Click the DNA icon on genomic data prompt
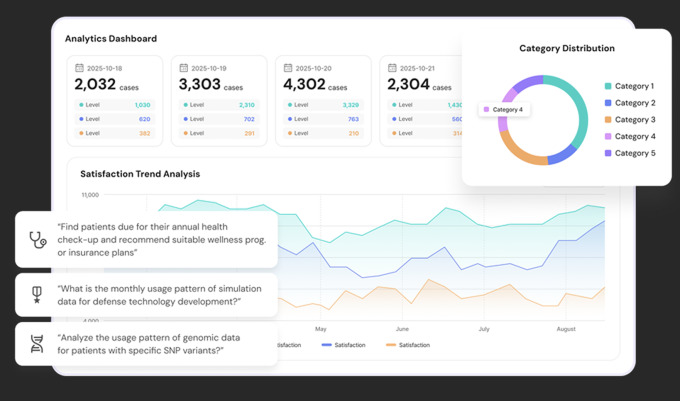 click(x=37, y=344)
